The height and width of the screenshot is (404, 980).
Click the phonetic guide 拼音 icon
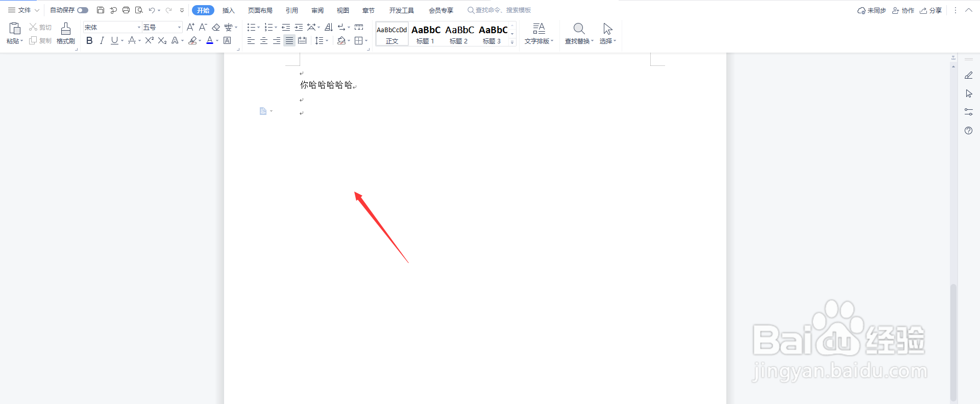point(229,27)
